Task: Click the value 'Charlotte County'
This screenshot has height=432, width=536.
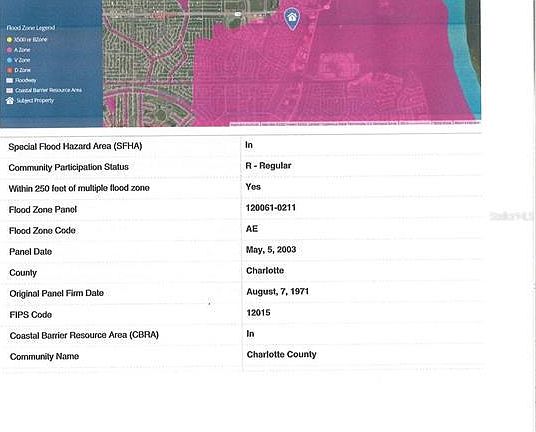Action: (x=282, y=355)
